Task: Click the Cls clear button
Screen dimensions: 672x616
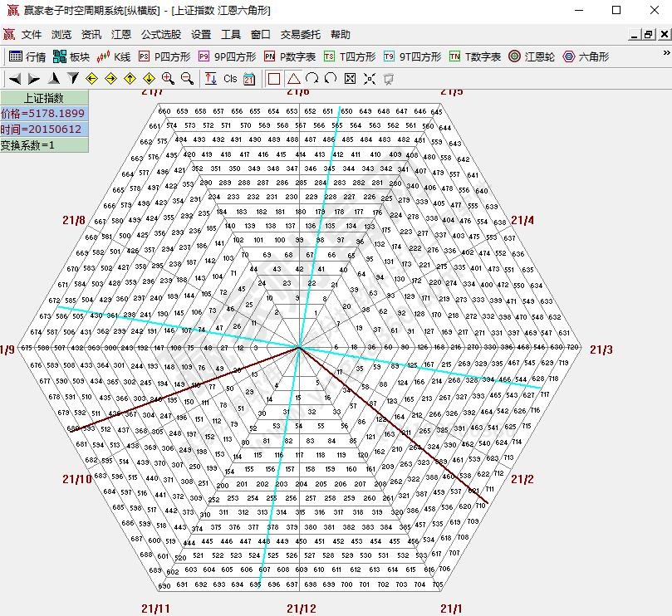Action: click(x=230, y=79)
